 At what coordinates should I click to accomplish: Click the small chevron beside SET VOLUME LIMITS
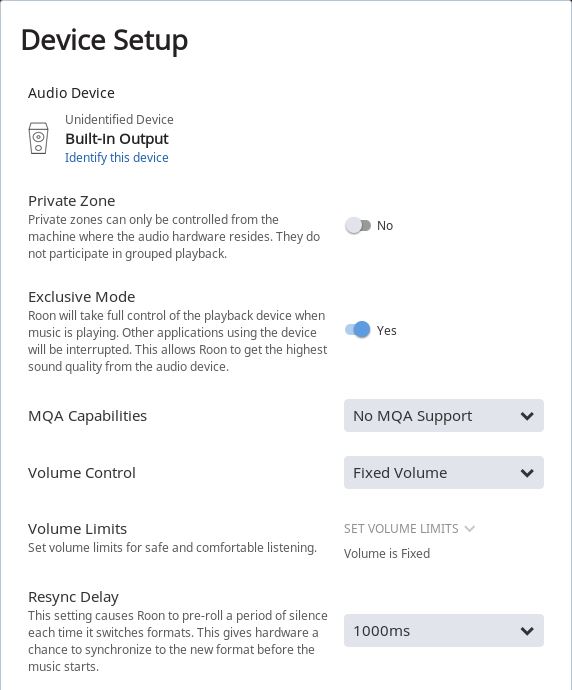point(469,529)
